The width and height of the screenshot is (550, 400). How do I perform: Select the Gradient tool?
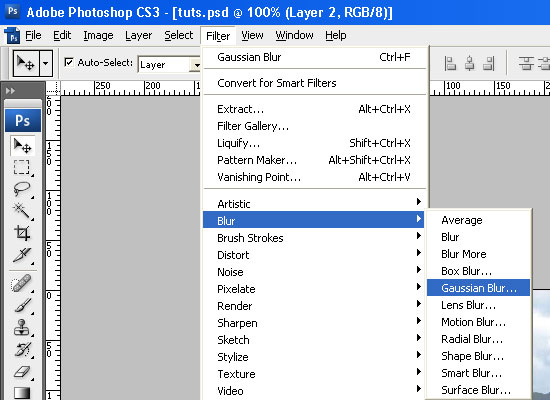(22, 393)
